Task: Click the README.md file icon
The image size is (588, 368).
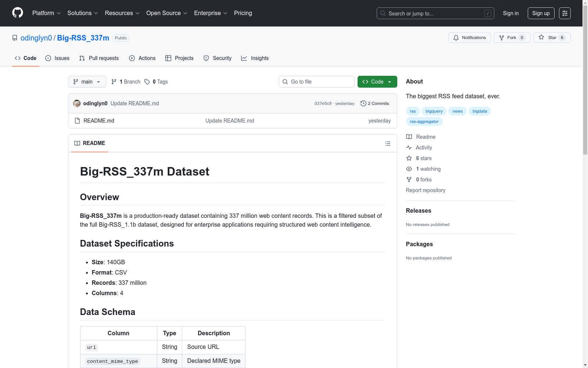Action: [77, 121]
